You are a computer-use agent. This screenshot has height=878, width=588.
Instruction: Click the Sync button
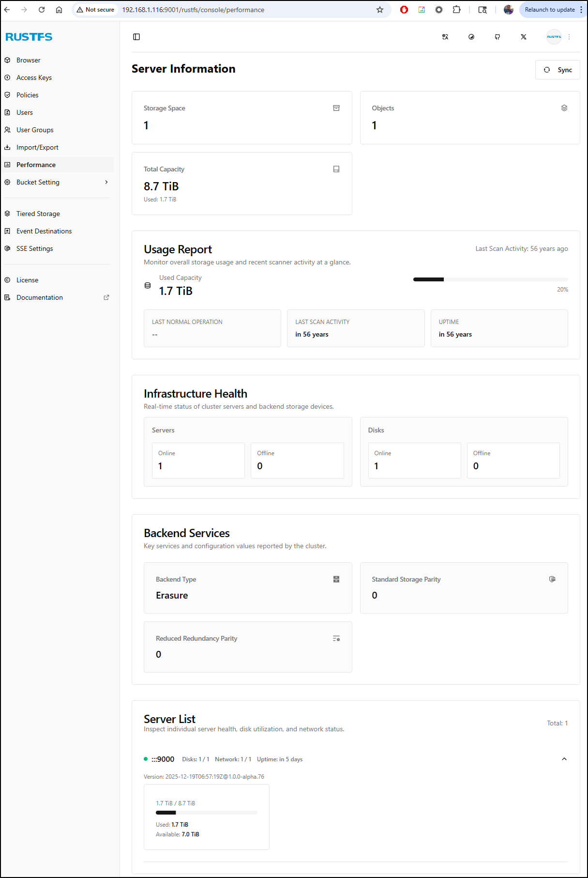coord(558,70)
